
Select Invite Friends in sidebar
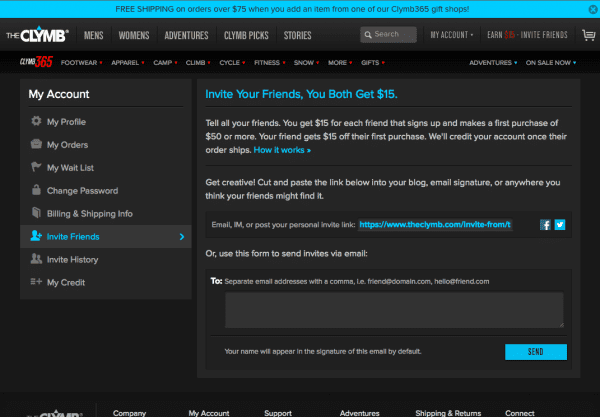[106, 236]
